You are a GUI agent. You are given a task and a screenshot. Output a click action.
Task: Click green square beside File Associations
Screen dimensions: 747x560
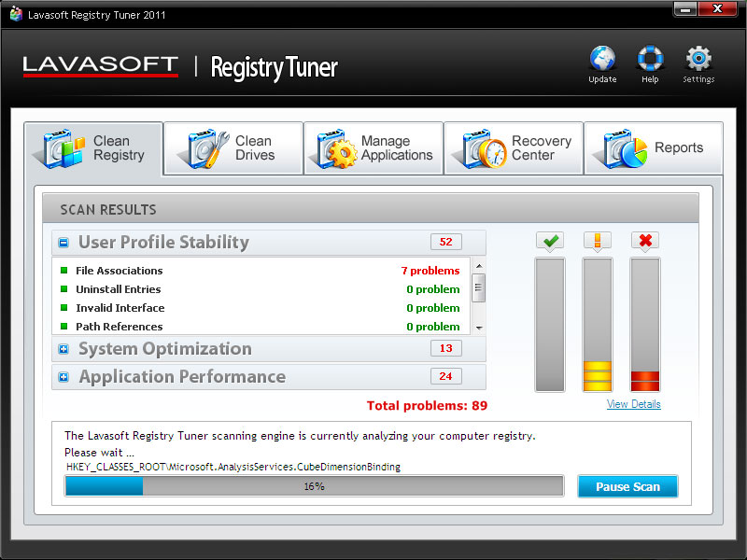(x=64, y=271)
